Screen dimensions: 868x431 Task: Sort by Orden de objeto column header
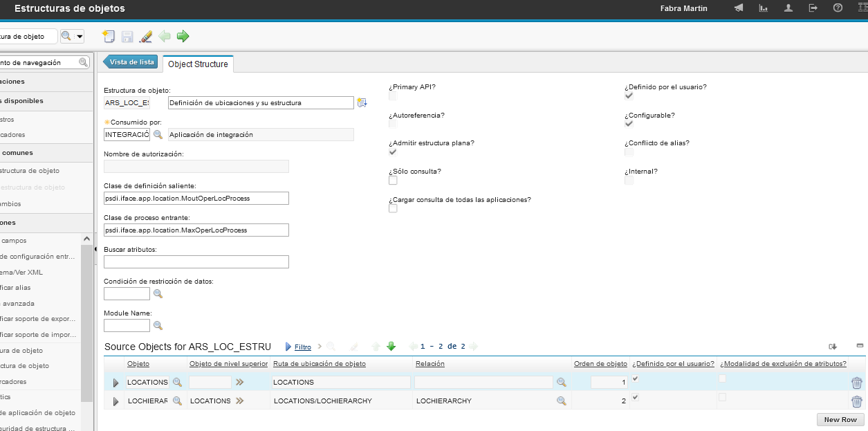pyautogui.click(x=600, y=364)
